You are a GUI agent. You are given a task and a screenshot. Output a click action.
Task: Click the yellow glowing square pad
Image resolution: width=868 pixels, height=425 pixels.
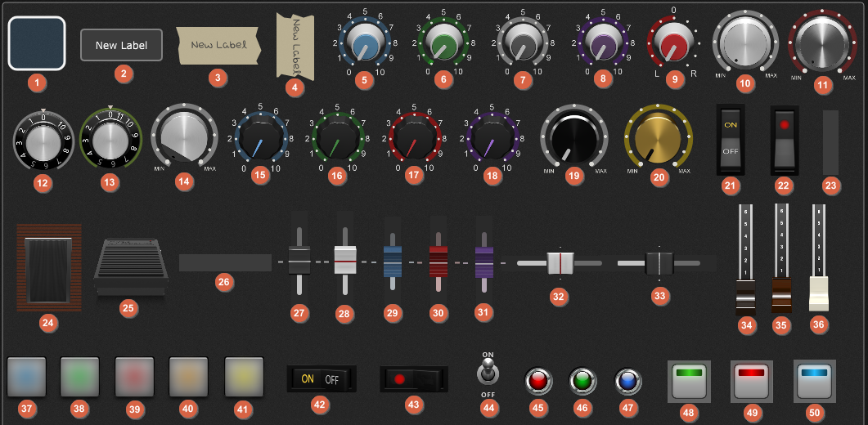point(244,377)
